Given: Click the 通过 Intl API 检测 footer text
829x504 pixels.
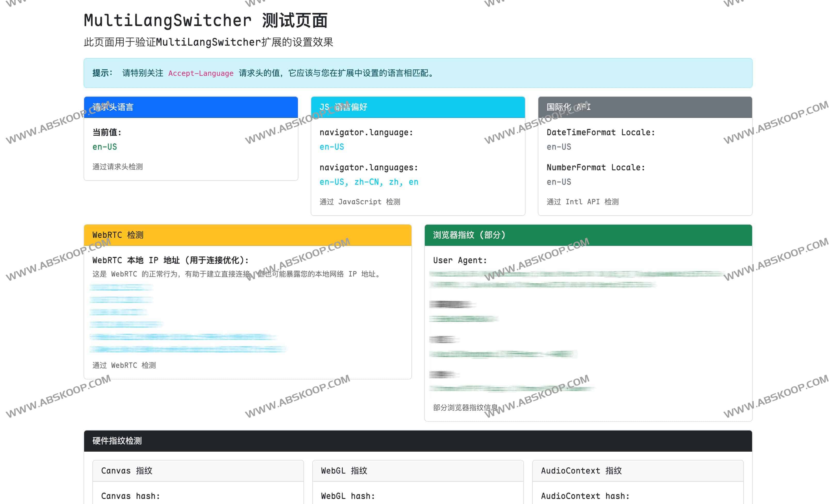Looking at the screenshot, I should [x=582, y=202].
